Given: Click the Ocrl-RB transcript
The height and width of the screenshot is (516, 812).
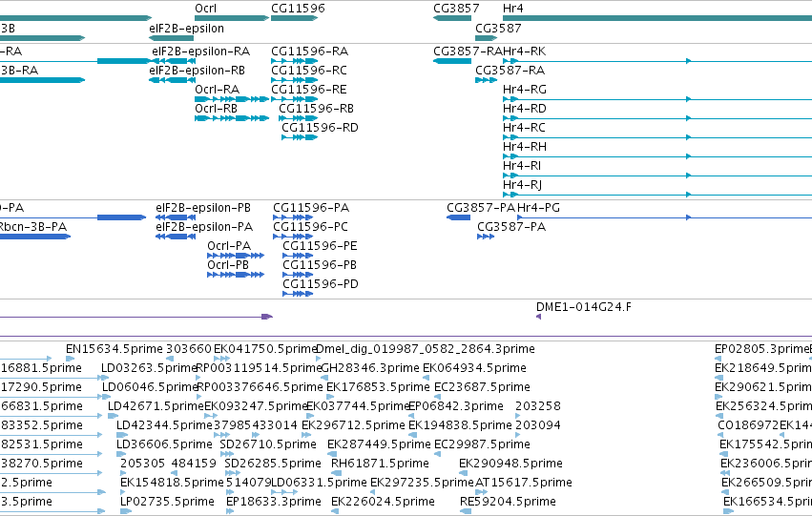Looking at the screenshot, I should coord(232,118).
